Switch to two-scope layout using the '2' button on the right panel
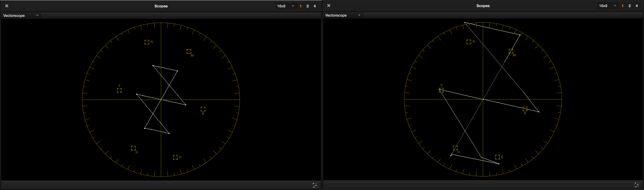 [630, 6]
